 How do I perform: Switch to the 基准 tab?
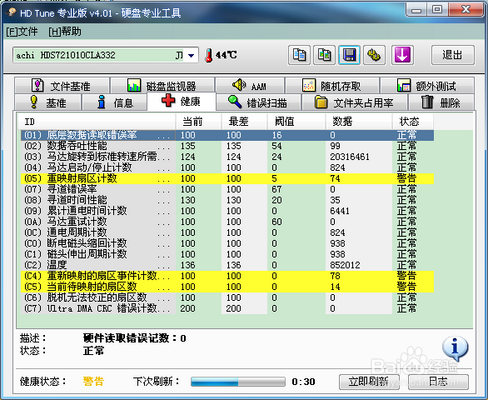(48, 102)
